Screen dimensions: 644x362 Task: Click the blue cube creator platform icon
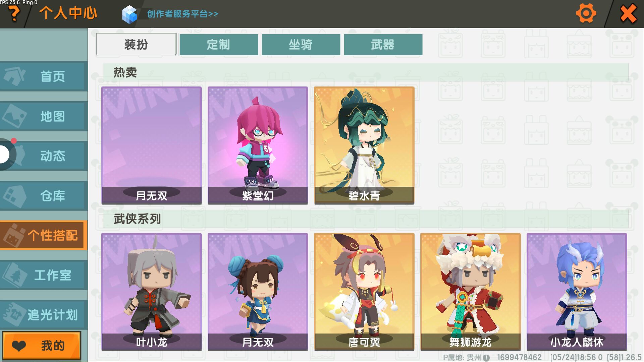pos(129,14)
